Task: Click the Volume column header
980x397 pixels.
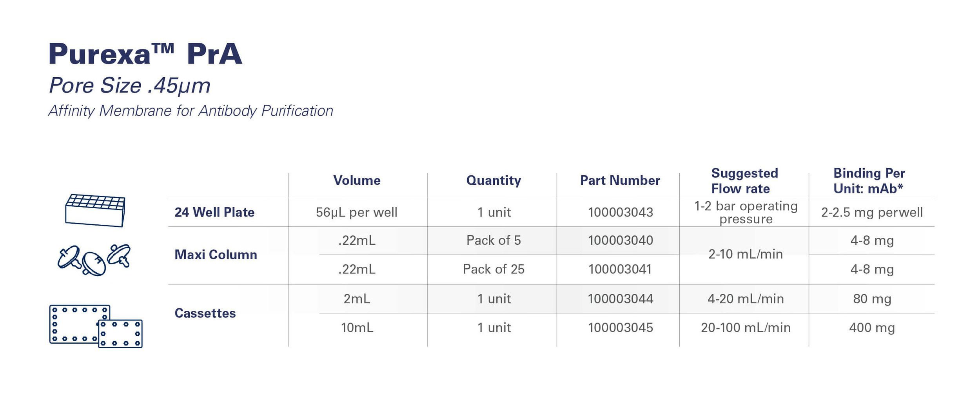Action: click(357, 180)
